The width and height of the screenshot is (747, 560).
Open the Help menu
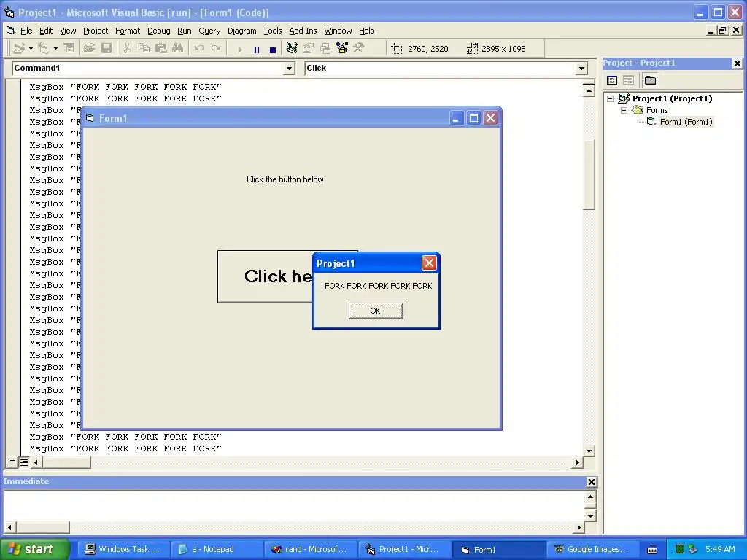tap(366, 31)
